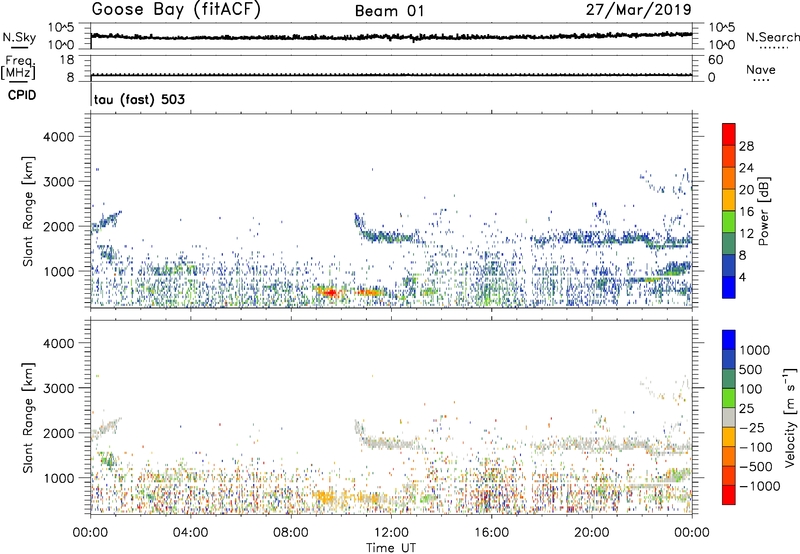Click the date "27/Mar/2019"
The image size is (800, 554).
638,9
